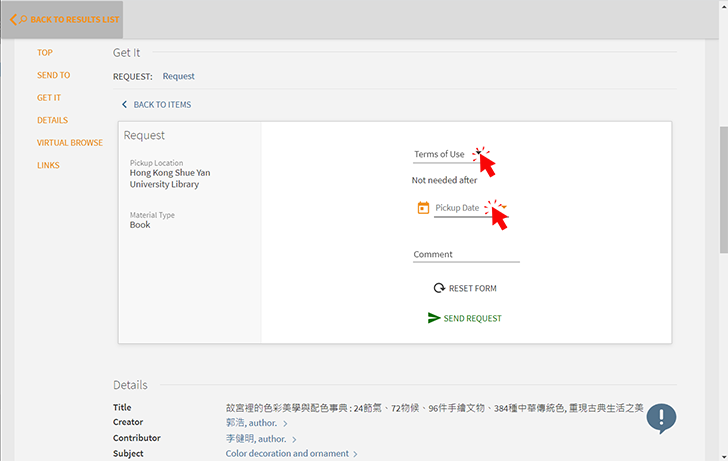This screenshot has height=461, width=728.
Task: Click the Comment input field
Action: click(x=466, y=255)
